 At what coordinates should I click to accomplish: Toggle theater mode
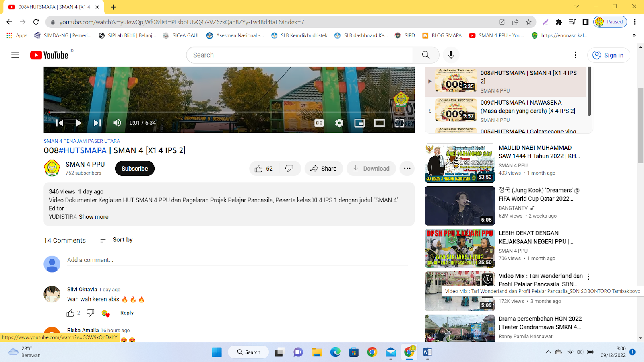(x=380, y=123)
